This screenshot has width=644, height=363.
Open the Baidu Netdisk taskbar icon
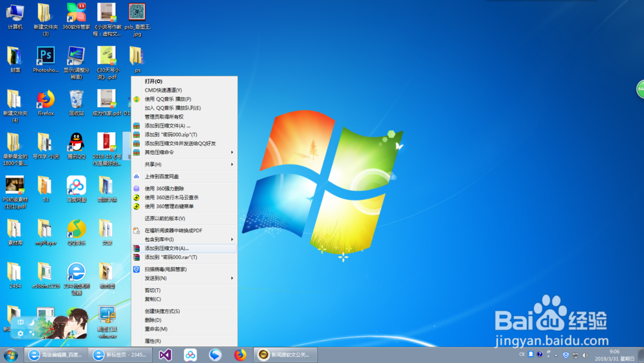190,355
